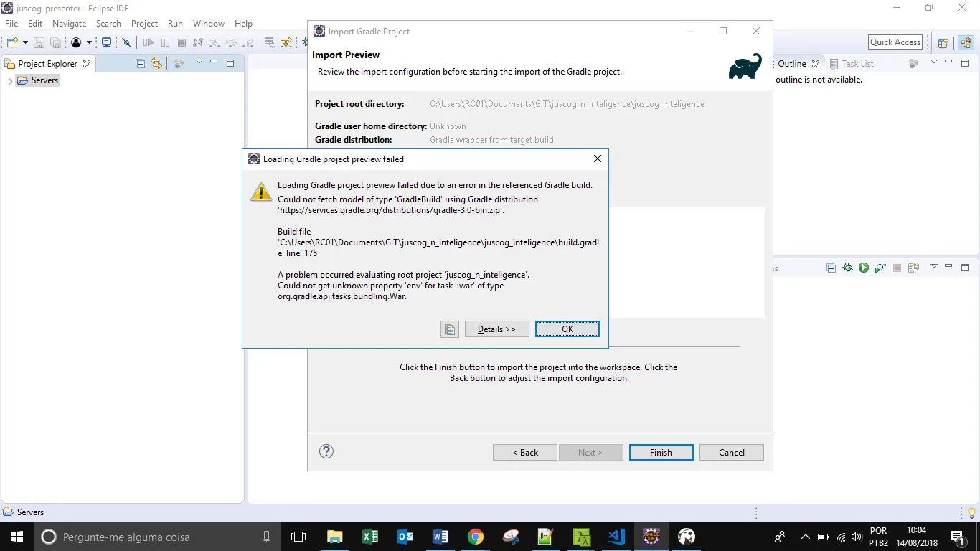Start the server in profile mode
The width and height of the screenshot is (980, 551).
(880, 268)
